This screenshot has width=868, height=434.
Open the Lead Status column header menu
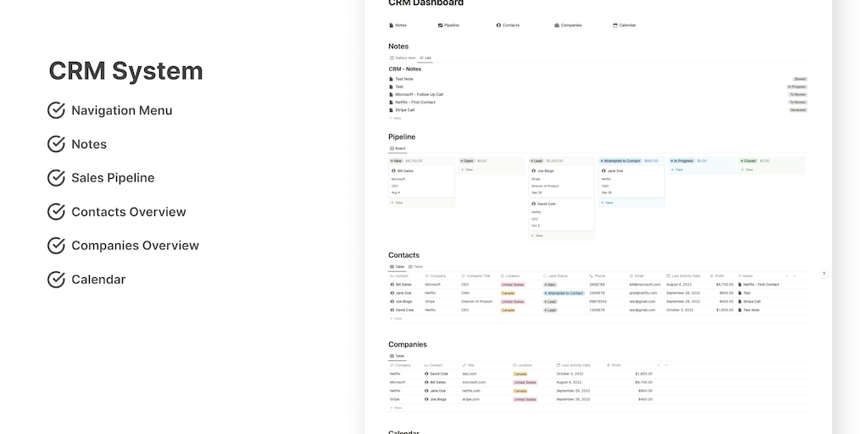pos(555,275)
